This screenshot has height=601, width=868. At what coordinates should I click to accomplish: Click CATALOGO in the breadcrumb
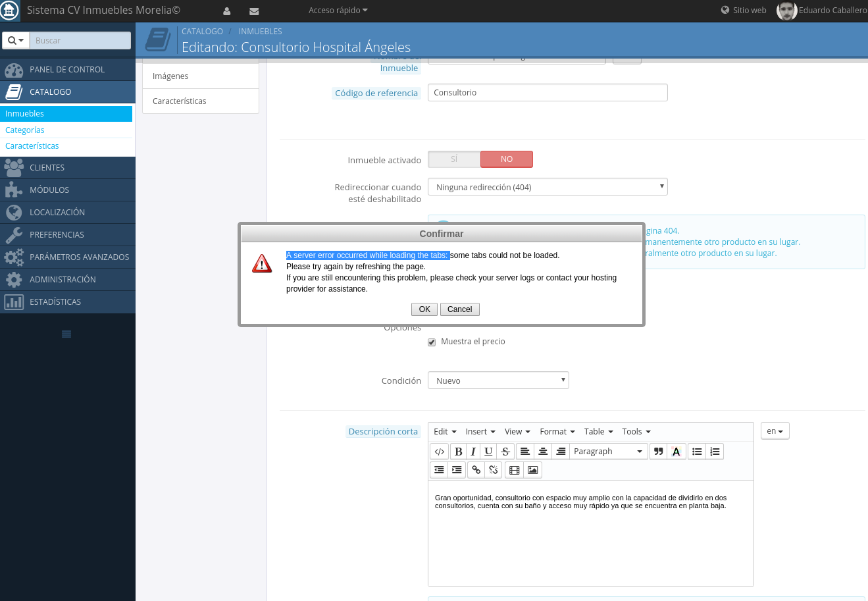[202, 32]
